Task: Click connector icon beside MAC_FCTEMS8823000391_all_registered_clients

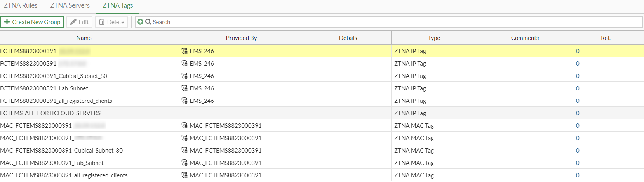Action: [184, 175]
